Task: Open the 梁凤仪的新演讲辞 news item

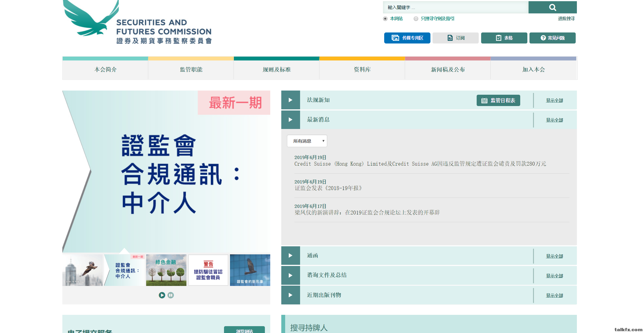Action: pyautogui.click(x=367, y=213)
